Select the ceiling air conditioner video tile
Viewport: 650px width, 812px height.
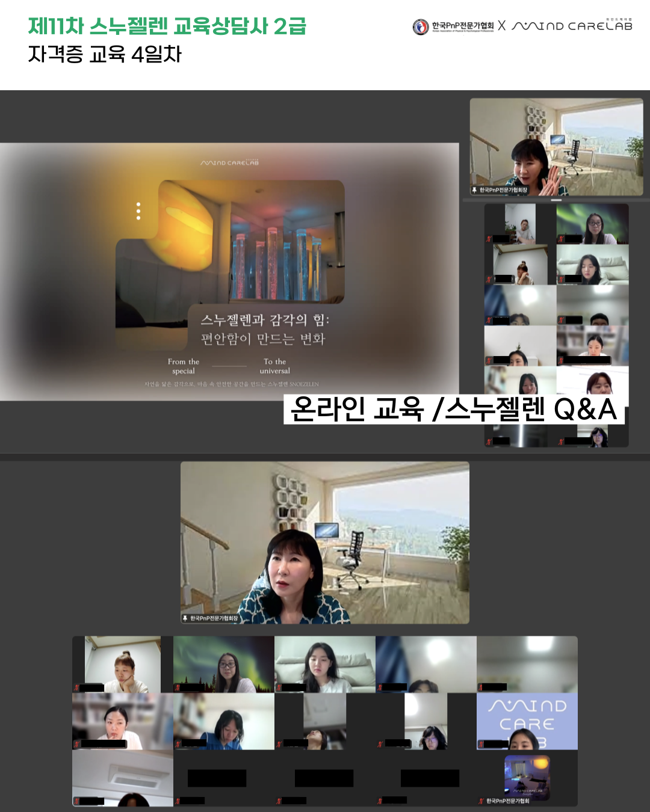(123, 778)
